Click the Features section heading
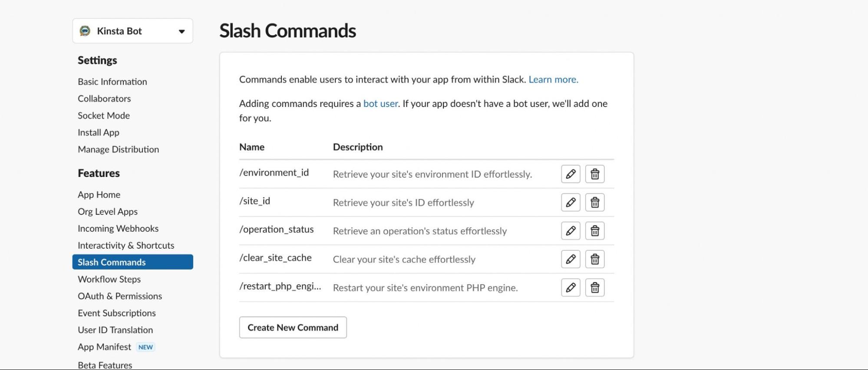Viewport: 868px width, 370px height. [x=99, y=173]
